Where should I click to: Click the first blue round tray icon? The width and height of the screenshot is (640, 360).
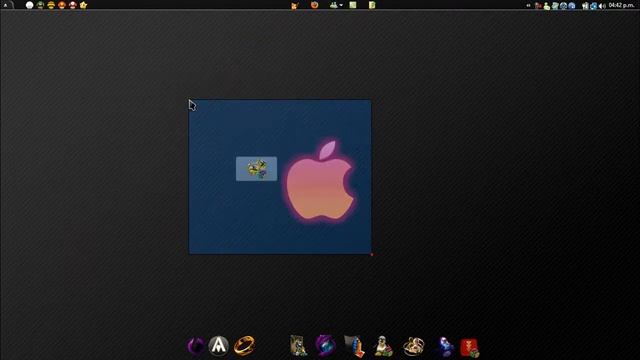pos(563,6)
